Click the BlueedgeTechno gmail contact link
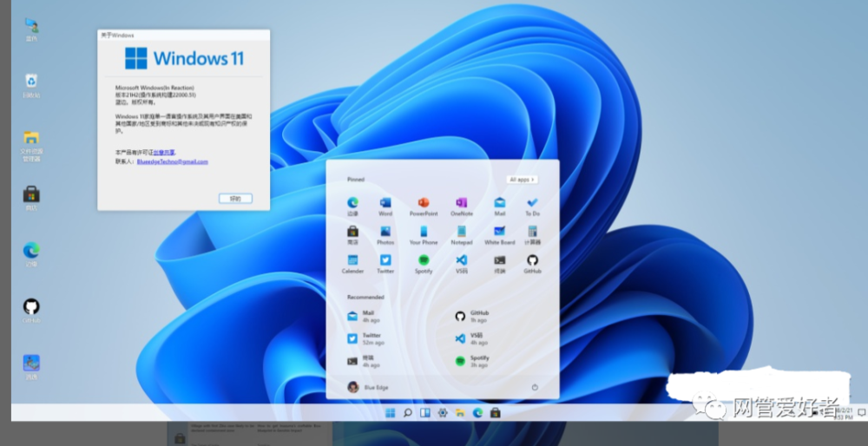The image size is (868, 446). pos(172,161)
